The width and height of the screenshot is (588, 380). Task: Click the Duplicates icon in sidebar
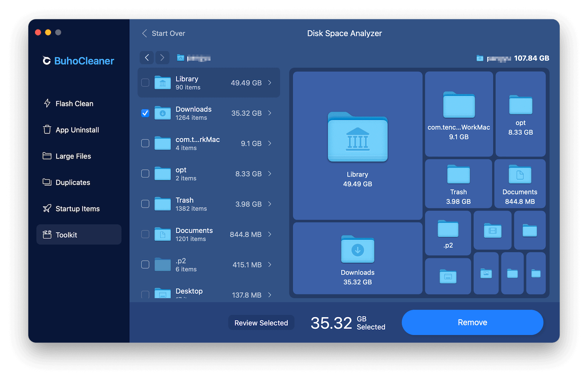click(47, 182)
